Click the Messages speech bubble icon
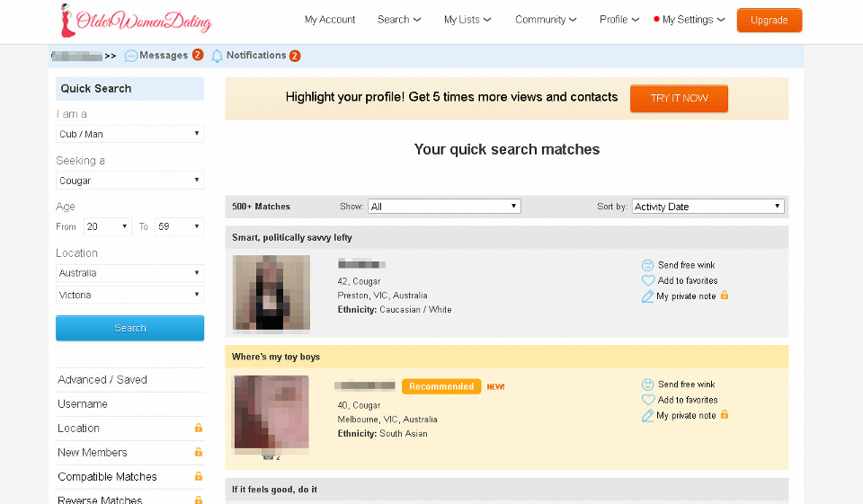 point(131,56)
